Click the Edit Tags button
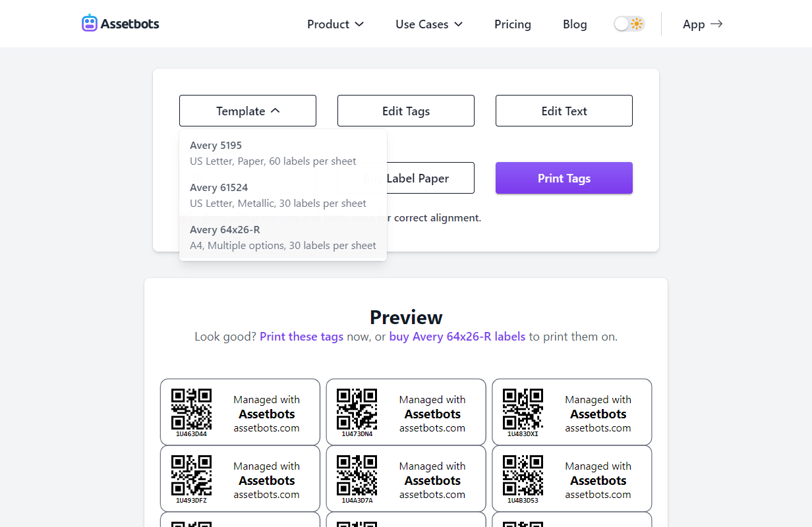The width and height of the screenshot is (812, 527). [406, 111]
